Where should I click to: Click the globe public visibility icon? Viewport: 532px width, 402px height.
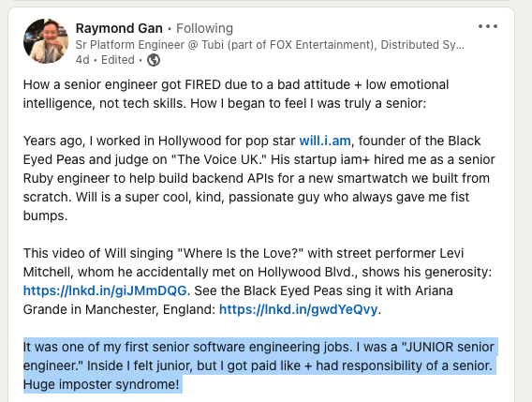154,60
